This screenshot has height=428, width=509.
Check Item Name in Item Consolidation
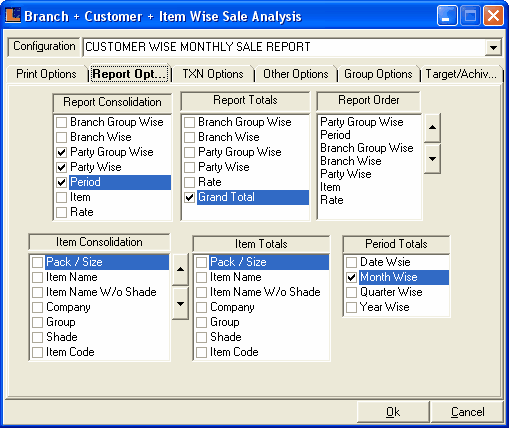point(37,277)
